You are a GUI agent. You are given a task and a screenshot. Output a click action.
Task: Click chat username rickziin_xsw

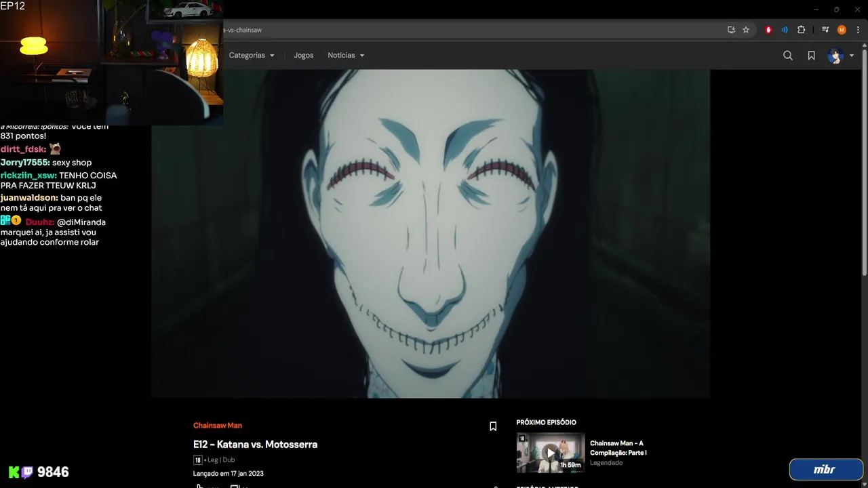(x=28, y=176)
